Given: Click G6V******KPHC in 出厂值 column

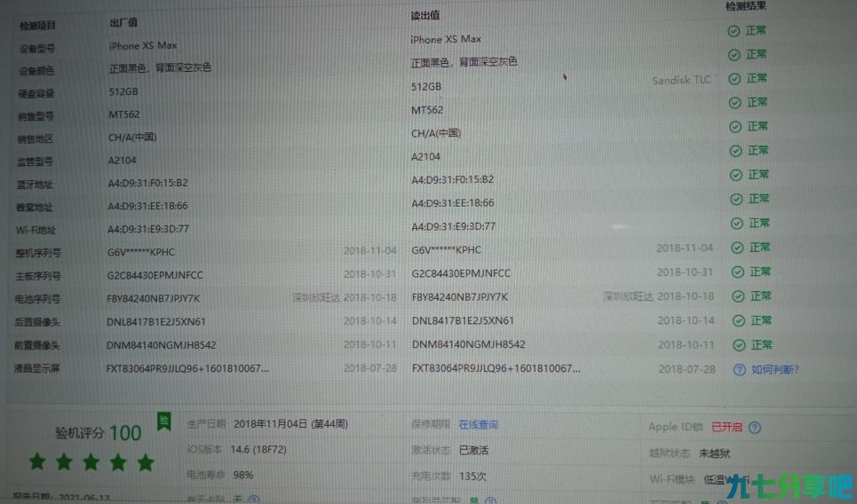Looking at the screenshot, I should point(141,252).
